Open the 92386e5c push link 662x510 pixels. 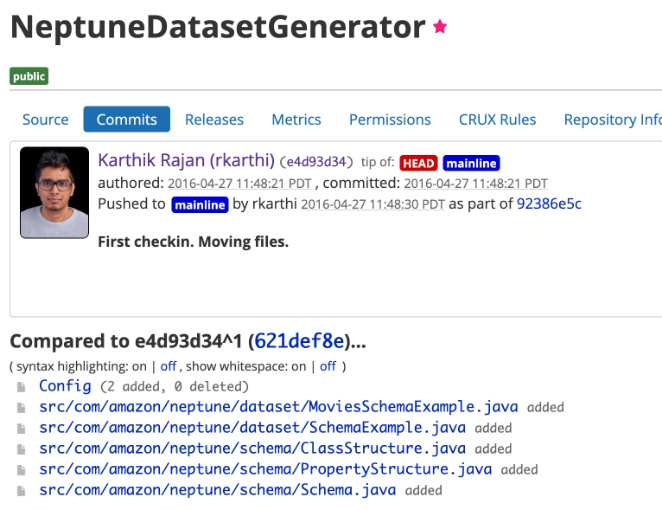(549, 204)
